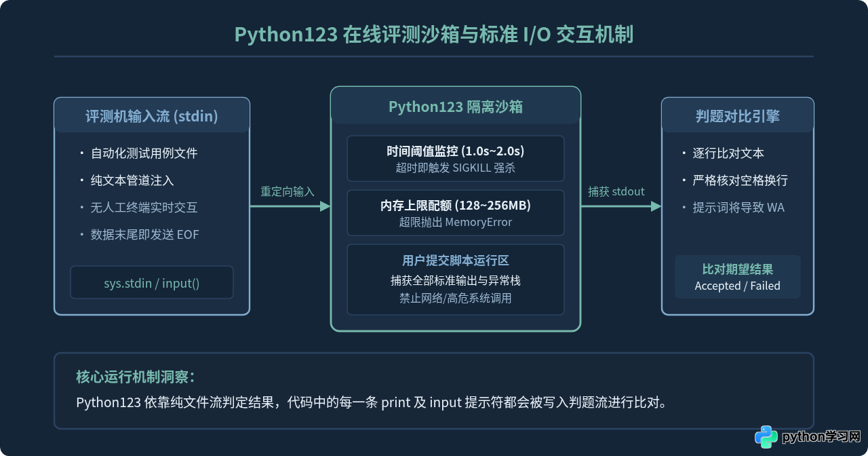The height and width of the screenshot is (456, 868).
Task: Click the '纯文本管道注入' list item
Action: pyautogui.click(x=132, y=180)
